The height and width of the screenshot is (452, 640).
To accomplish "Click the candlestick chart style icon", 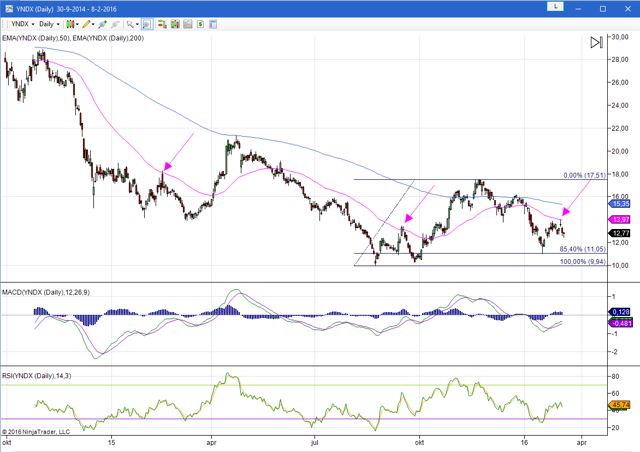I will click(70, 24).
